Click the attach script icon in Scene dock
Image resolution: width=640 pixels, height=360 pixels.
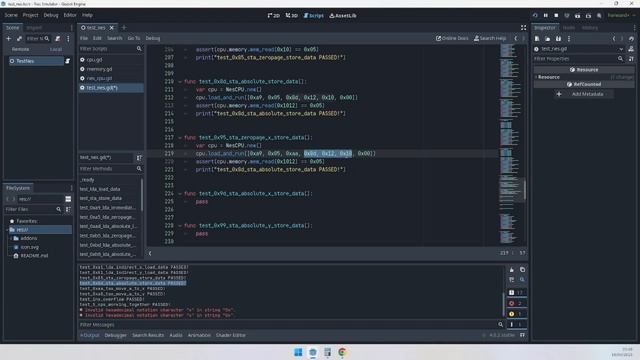tap(58, 38)
